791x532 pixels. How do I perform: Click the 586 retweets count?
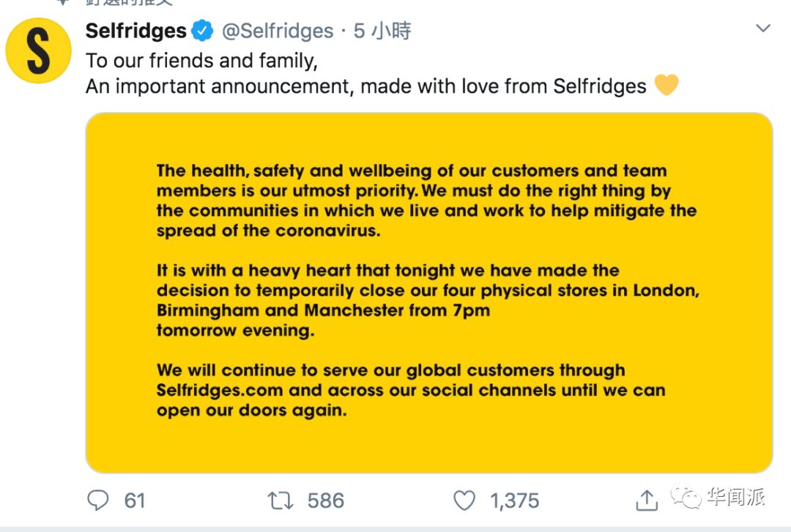[x=325, y=501]
